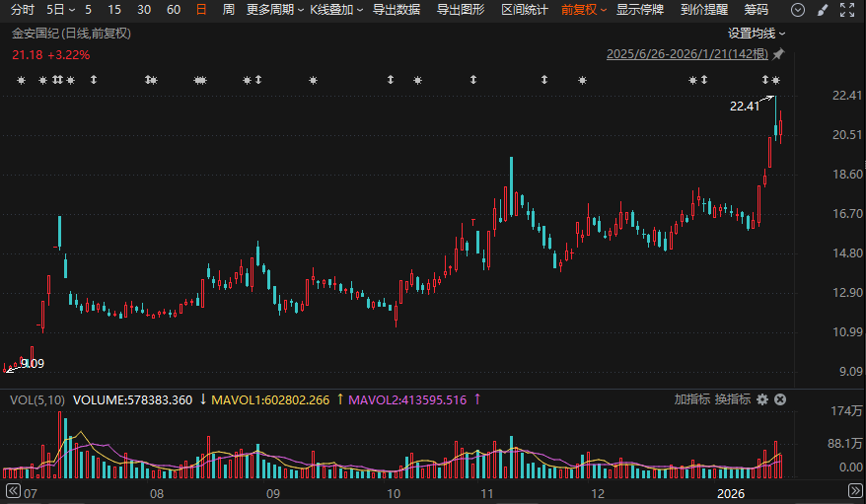Select the brush drawing tool icon
The width and height of the screenshot is (866, 504).
[x=824, y=10]
